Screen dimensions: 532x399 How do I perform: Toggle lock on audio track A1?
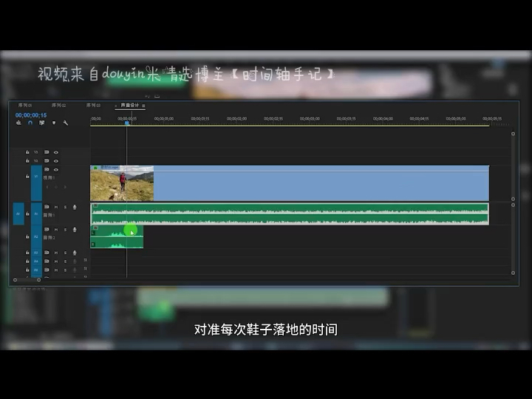pos(27,214)
